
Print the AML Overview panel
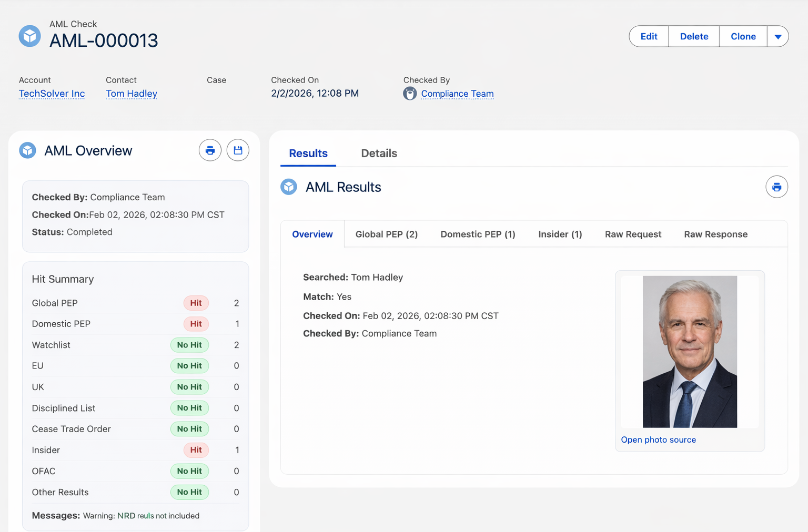pos(210,150)
